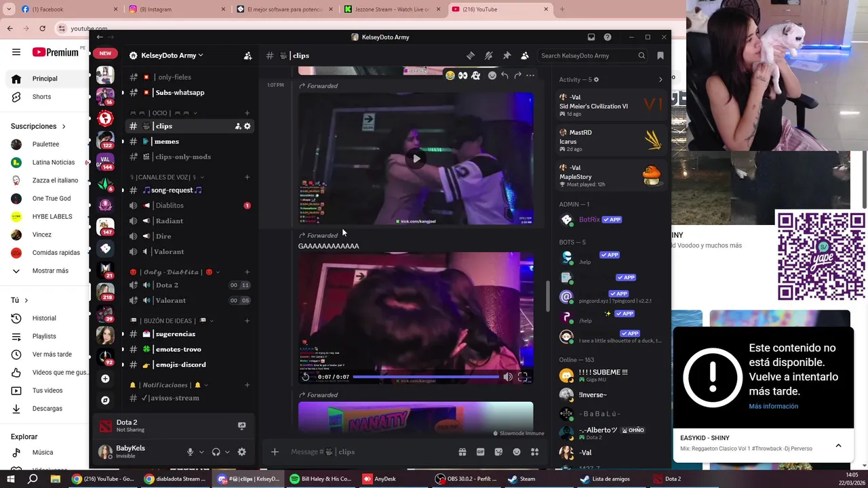The width and height of the screenshot is (868, 488).
Task: React with the eyes emoji
Action: (462, 75)
